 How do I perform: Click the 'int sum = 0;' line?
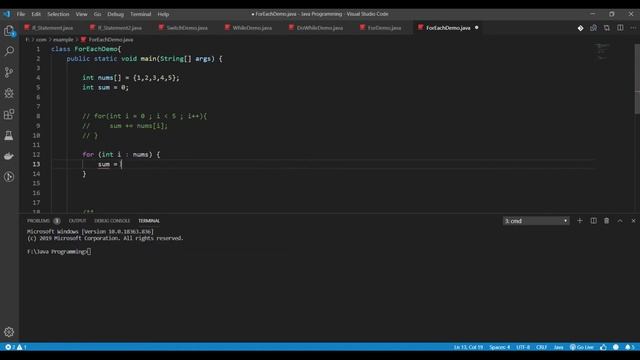coord(105,87)
